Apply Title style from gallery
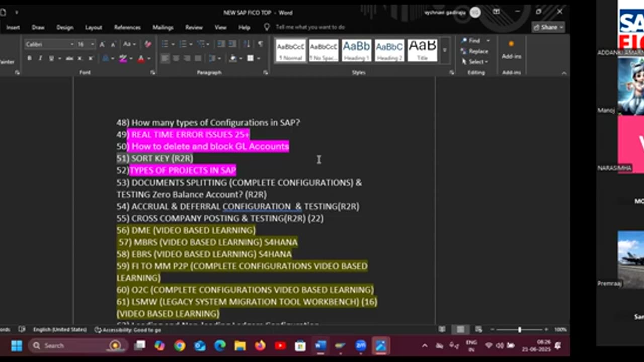The height and width of the screenshot is (362, 644). click(x=423, y=50)
